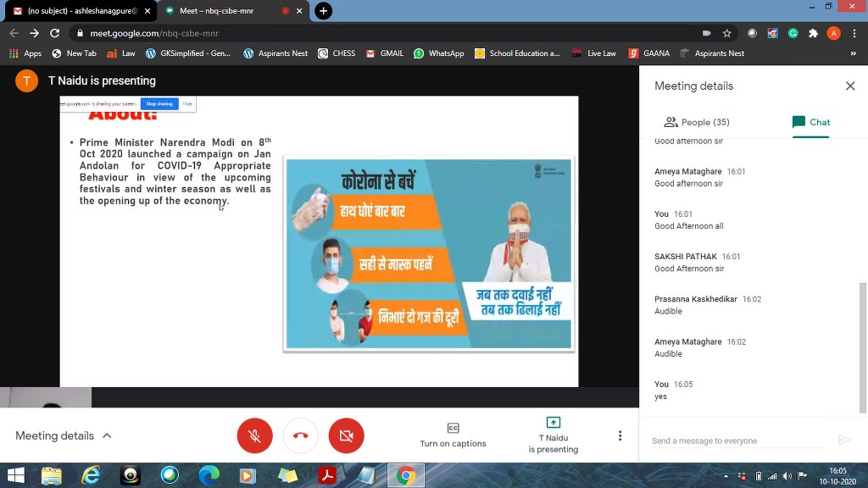Open the CHESS bookmark

pyautogui.click(x=337, y=53)
